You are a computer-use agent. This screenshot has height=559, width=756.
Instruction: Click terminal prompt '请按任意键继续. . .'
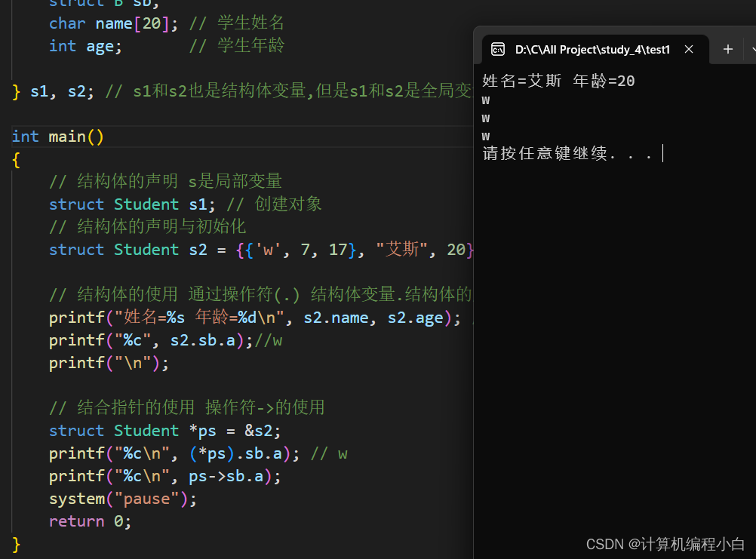click(567, 153)
